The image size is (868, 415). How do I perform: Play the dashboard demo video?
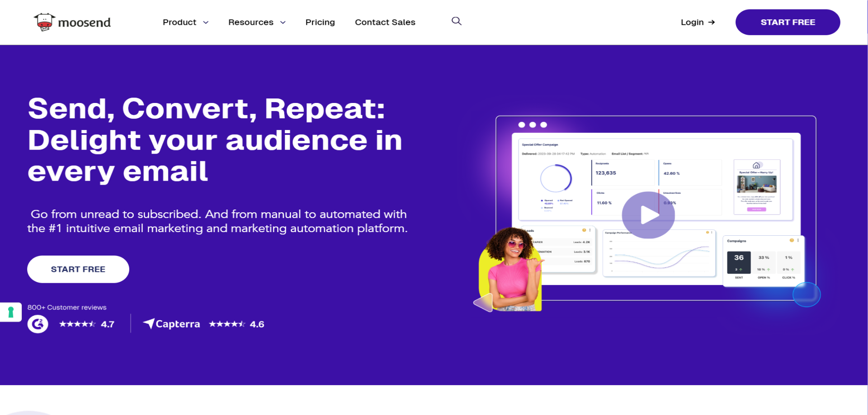click(x=648, y=215)
